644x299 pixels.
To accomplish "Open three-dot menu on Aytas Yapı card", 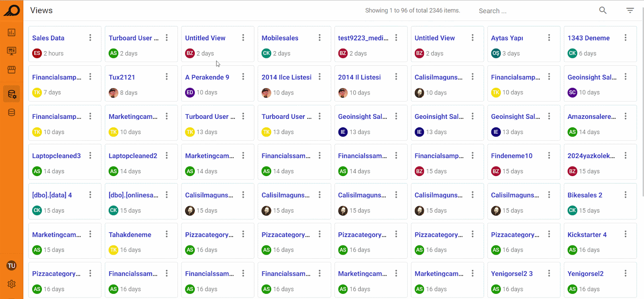I will coord(549,37).
